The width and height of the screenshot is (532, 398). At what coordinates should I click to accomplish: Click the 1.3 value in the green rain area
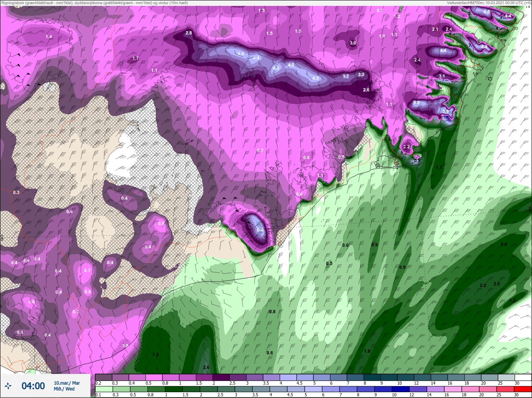512,300
